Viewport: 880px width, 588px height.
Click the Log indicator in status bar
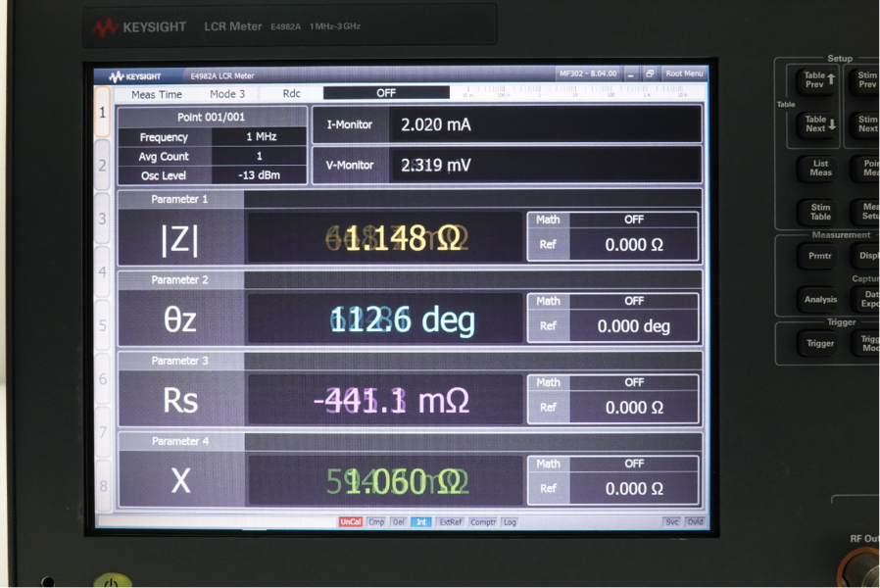510,522
